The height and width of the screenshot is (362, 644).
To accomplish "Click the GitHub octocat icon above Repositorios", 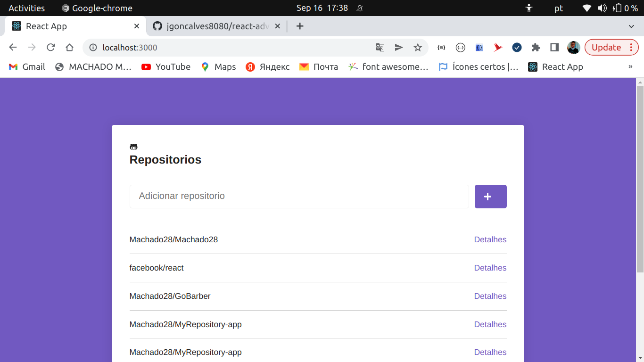I will [134, 146].
